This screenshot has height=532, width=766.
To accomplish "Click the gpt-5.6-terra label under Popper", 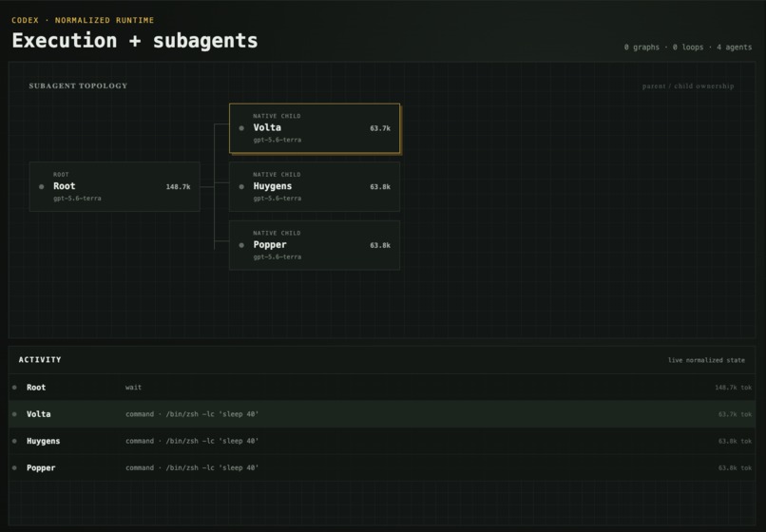I will 277,256.
